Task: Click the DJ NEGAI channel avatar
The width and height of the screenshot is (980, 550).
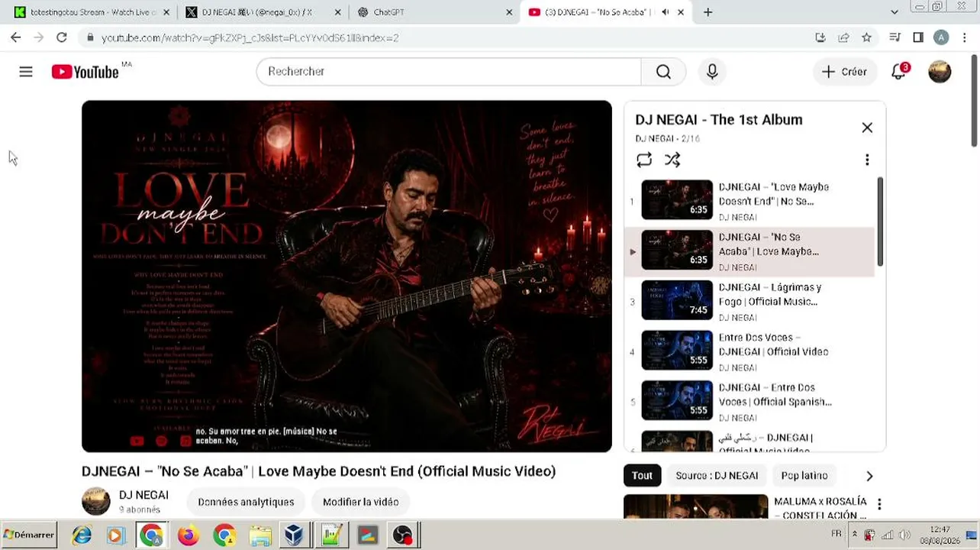Action: point(96,501)
